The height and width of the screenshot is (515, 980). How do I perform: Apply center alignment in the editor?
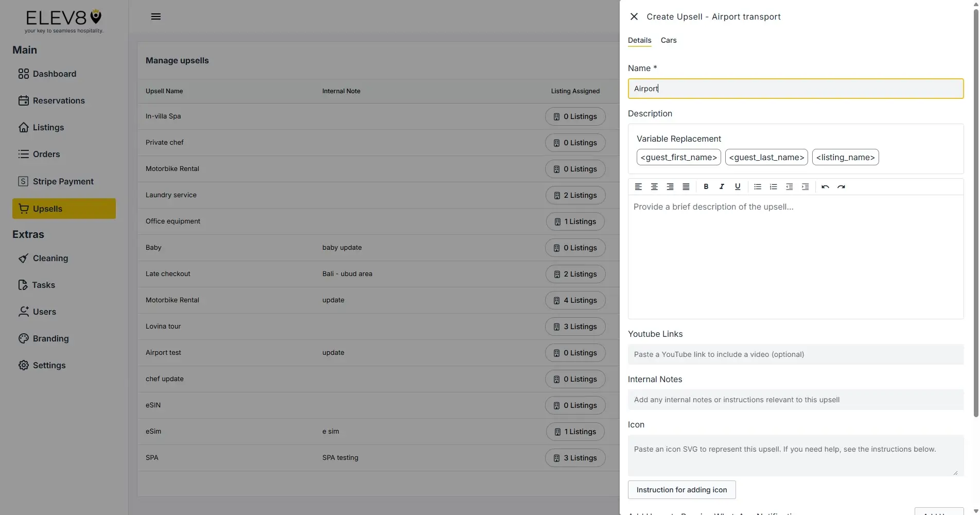tap(654, 186)
